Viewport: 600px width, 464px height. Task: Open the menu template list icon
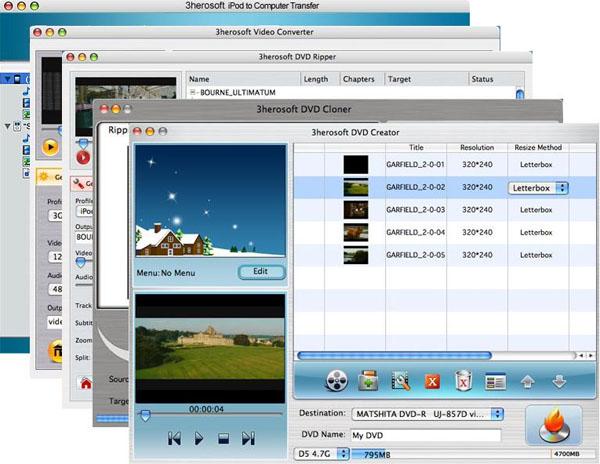pyautogui.click(x=495, y=381)
